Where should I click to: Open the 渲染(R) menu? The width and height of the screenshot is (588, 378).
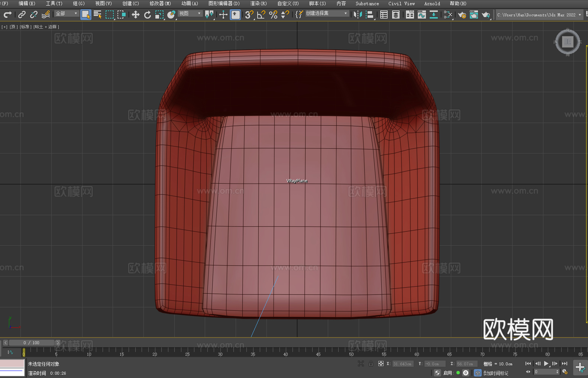tap(259, 3)
